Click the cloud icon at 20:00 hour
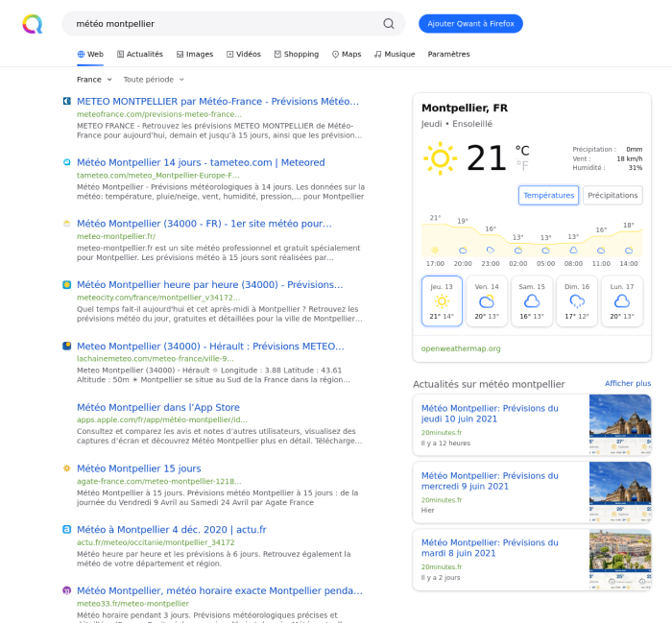This screenshot has height=623, width=672. click(463, 251)
